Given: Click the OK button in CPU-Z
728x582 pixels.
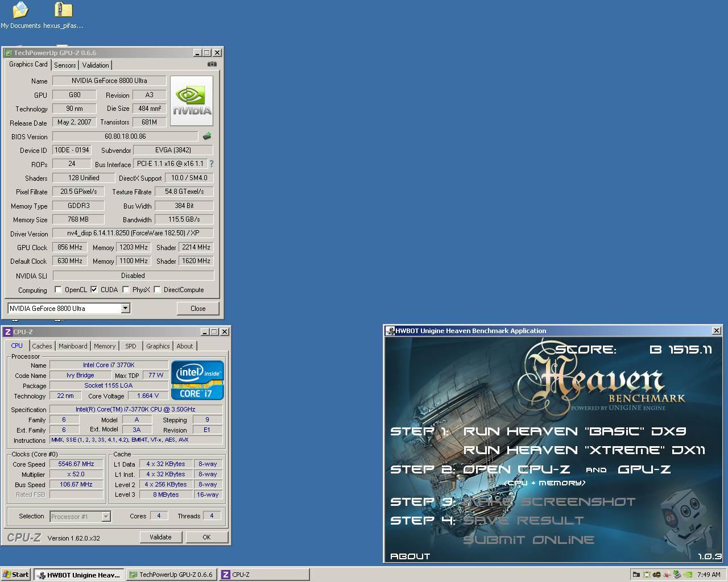Looking at the screenshot, I should 206,537.
